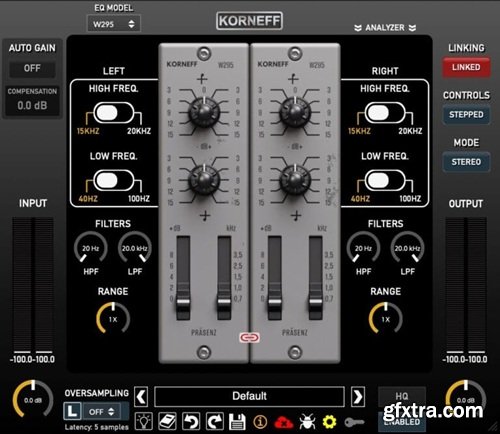
Task: Click the right module +dB Präsenz fader
Action: coord(274,302)
